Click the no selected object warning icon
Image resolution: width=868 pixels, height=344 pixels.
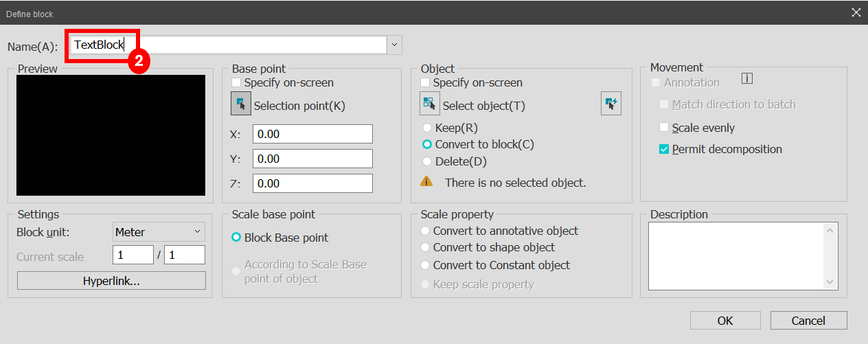click(427, 182)
